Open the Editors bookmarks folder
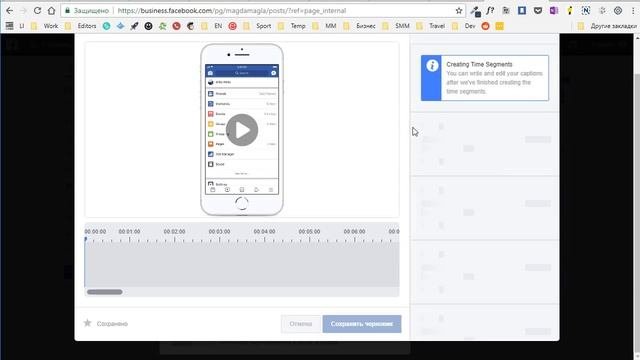The width and height of the screenshot is (640, 360). (82, 26)
